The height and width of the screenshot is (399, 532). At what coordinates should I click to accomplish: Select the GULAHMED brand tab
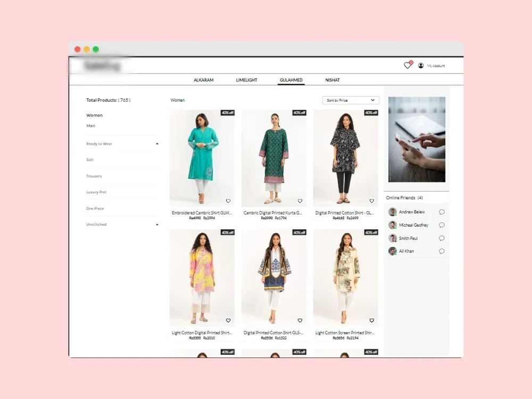pyautogui.click(x=291, y=80)
